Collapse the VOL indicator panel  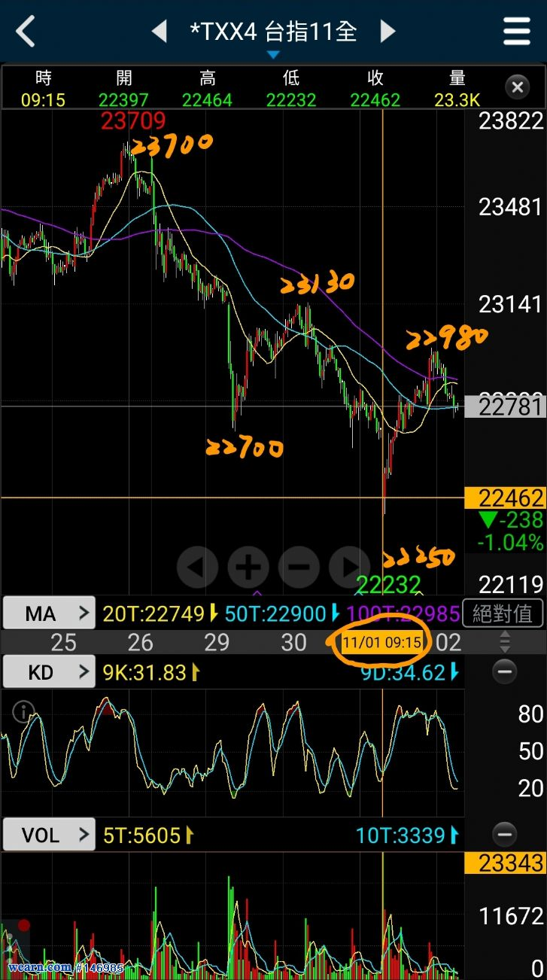[504, 834]
